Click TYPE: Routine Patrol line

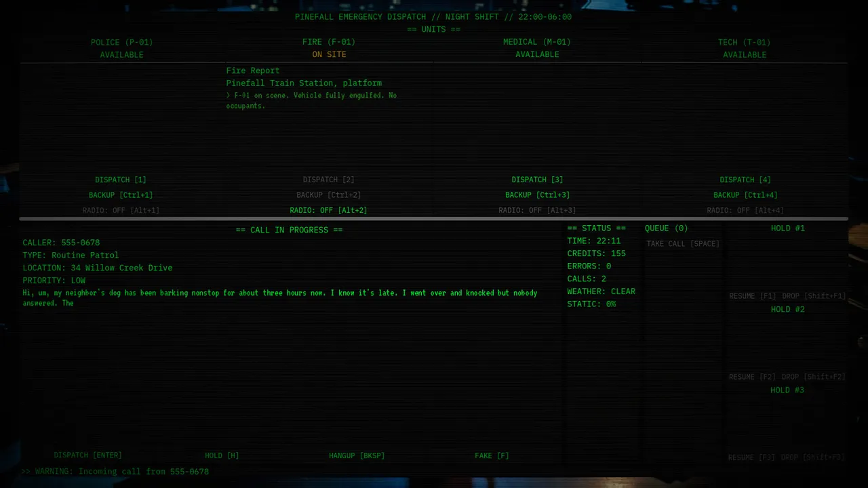(x=71, y=256)
